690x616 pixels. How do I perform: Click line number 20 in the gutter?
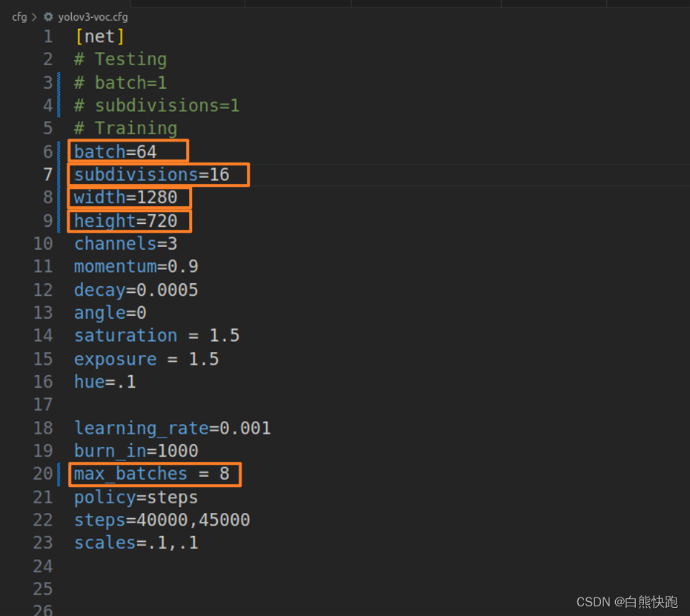pos(43,474)
